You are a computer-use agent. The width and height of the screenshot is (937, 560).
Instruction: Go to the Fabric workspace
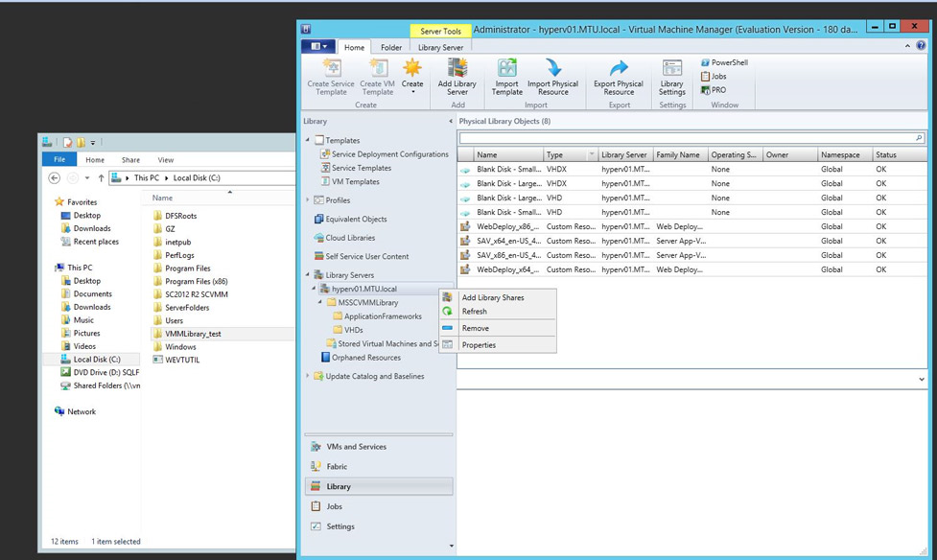pyautogui.click(x=337, y=467)
